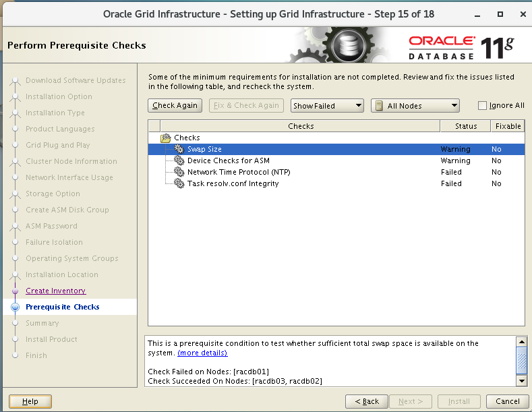The image size is (532, 412).
Task: Click the Back button
Action: click(367, 401)
